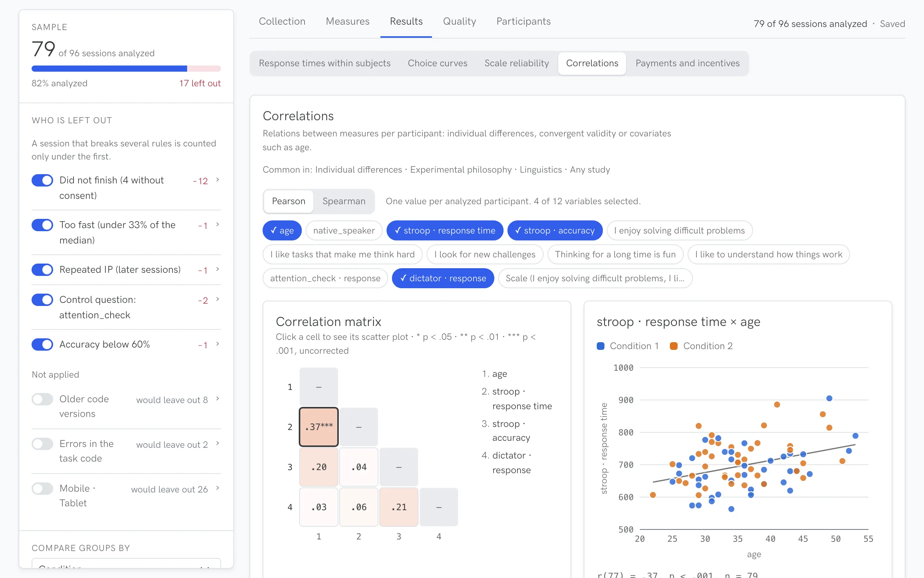The width and height of the screenshot is (924, 578).
Task: Open the Compare groups by dropdown
Action: pyautogui.click(x=126, y=563)
